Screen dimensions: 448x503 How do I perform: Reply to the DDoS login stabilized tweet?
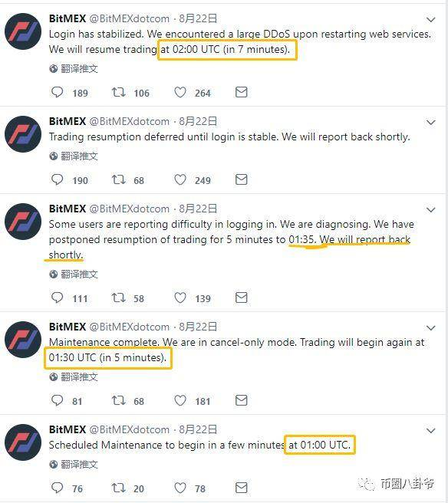tap(57, 92)
